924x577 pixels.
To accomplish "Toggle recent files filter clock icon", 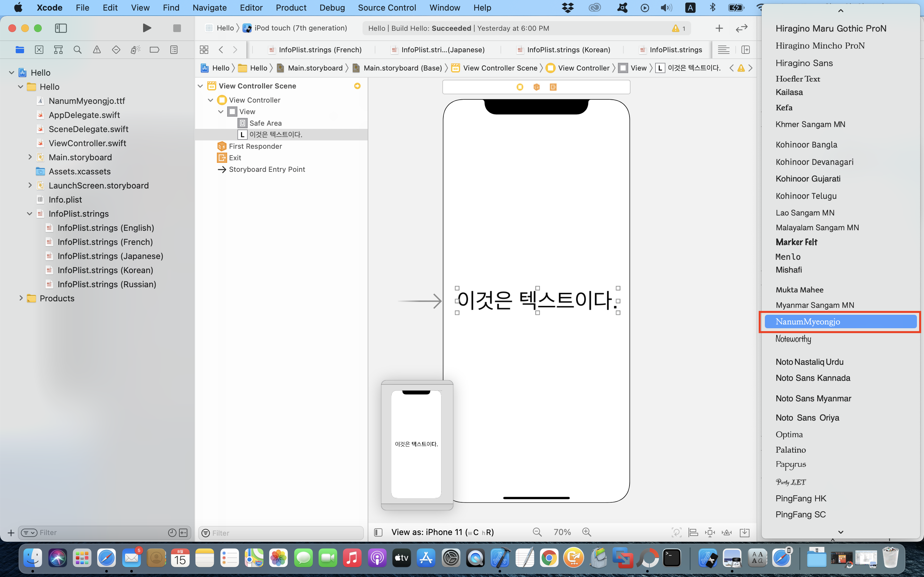I will coord(172,533).
